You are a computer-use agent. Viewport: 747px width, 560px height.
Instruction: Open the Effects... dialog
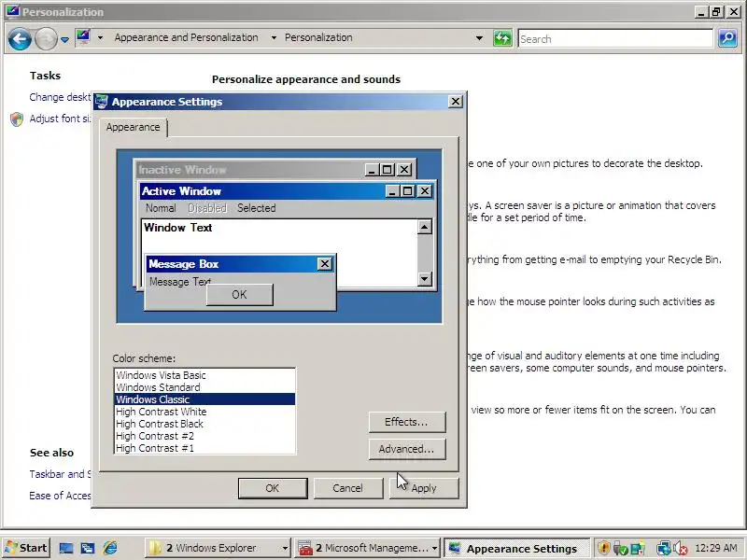coord(407,422)
